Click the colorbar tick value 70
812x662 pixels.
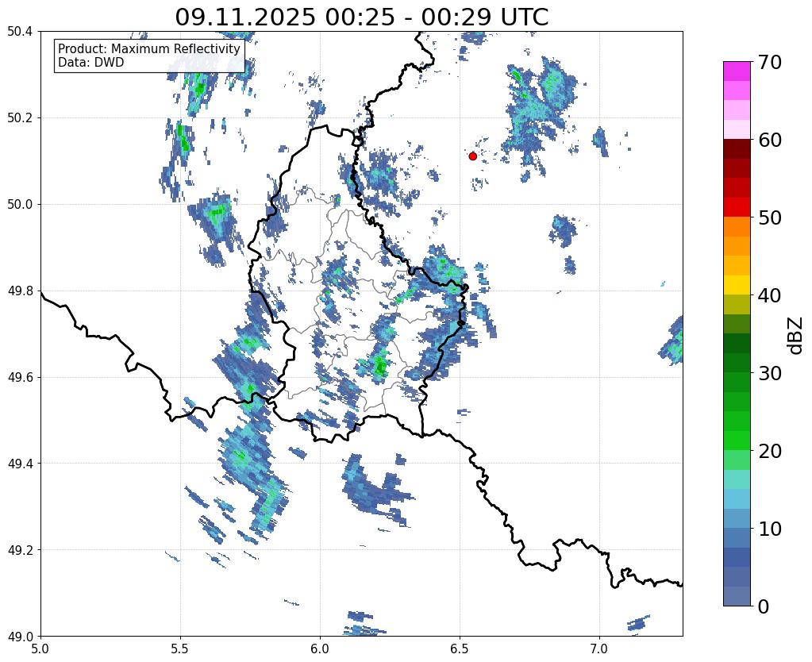pyautogui.click(x=769, y=62)
